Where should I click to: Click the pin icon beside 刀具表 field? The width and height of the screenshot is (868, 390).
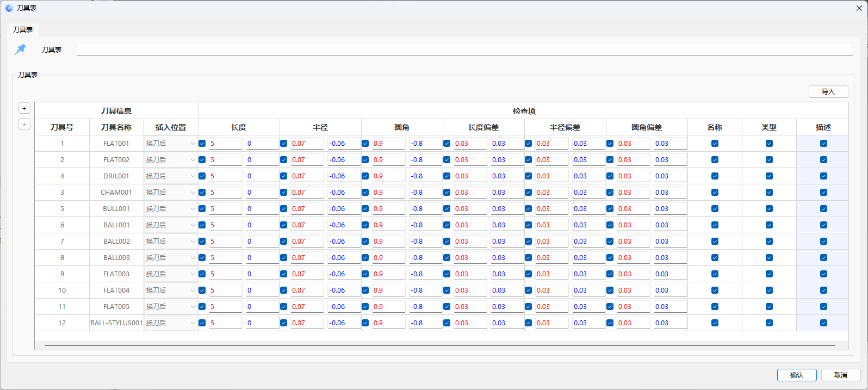coord(20,49)
